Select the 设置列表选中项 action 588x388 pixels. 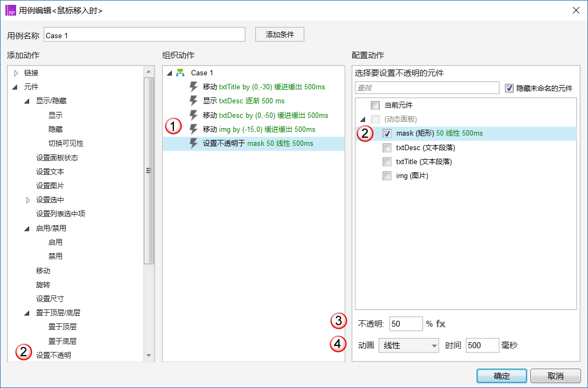point(61,214)
